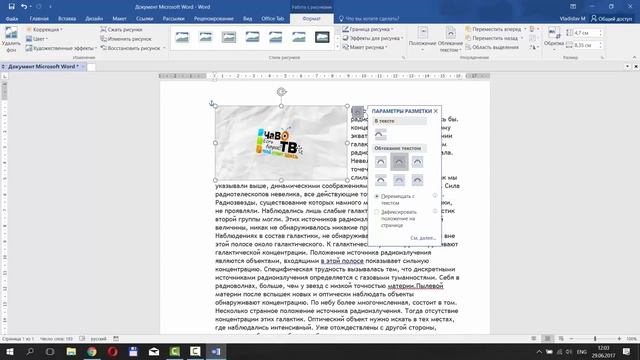Click Изменить рисунок (Change Picture)

126,39
